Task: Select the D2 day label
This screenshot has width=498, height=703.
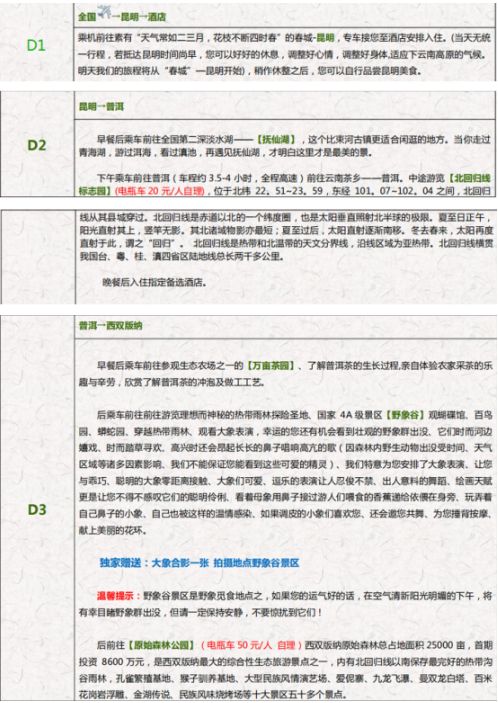Action: point(37,145)
